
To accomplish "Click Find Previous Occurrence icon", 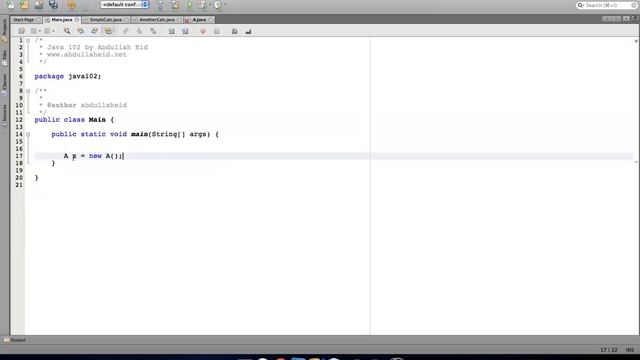I will (80, 31).
